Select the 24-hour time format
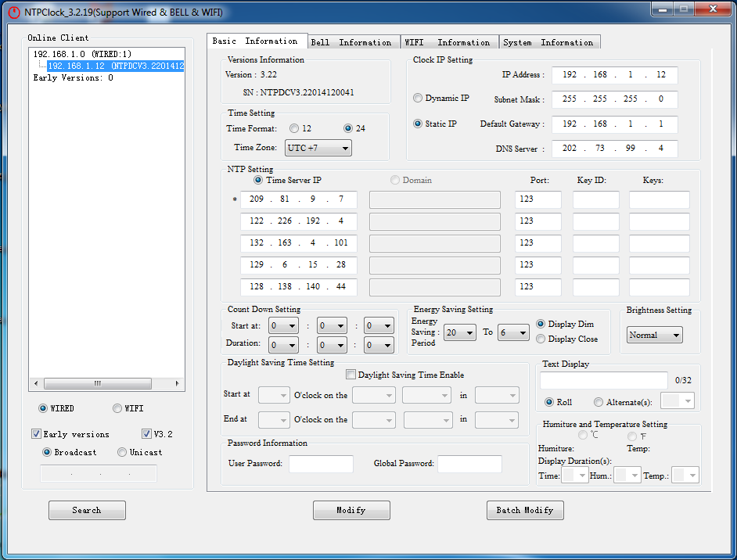 point(348,128)
